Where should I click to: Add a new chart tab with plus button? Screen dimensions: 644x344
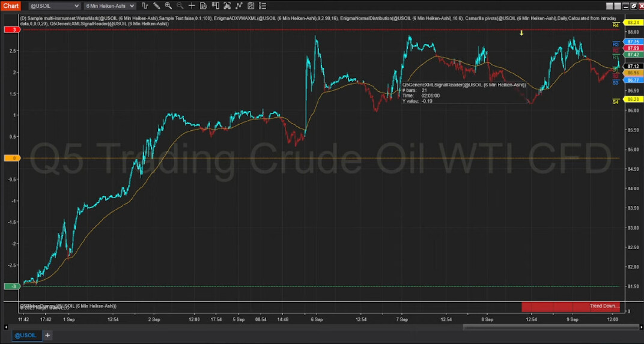click(47, 335)
